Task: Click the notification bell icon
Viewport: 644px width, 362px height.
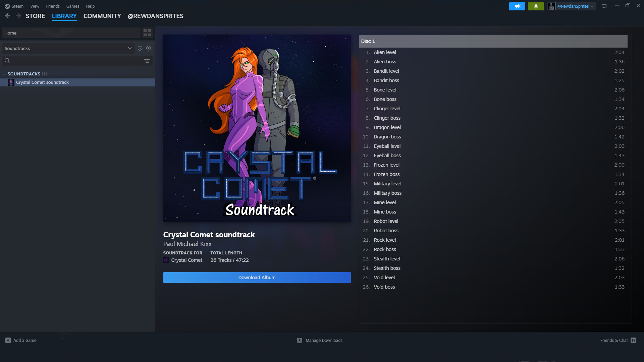Action: click(x=536, y=6)
